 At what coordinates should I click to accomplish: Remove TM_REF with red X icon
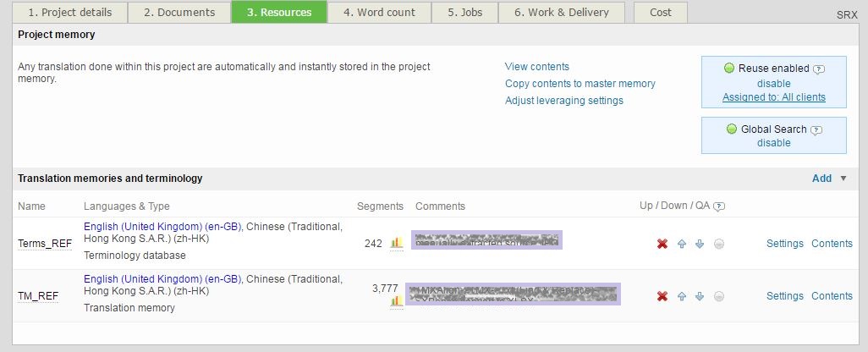tap(662, 296)
